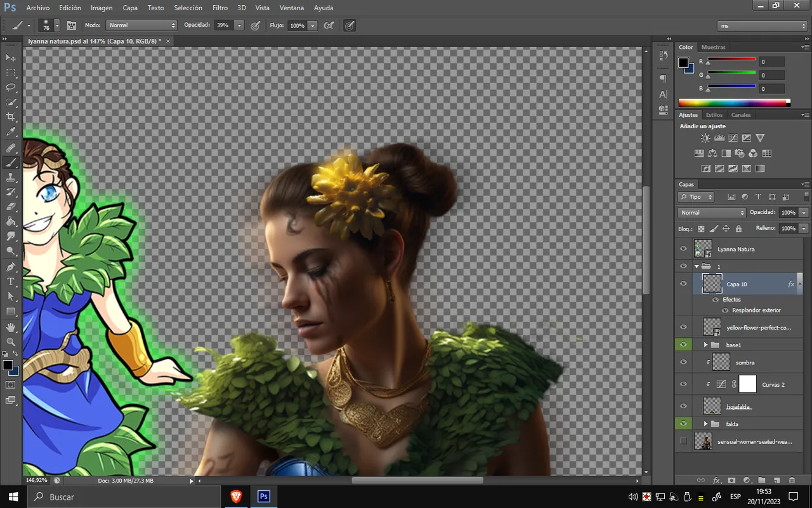Toggle the brush panel button in options bar

[x=72, y=25]
